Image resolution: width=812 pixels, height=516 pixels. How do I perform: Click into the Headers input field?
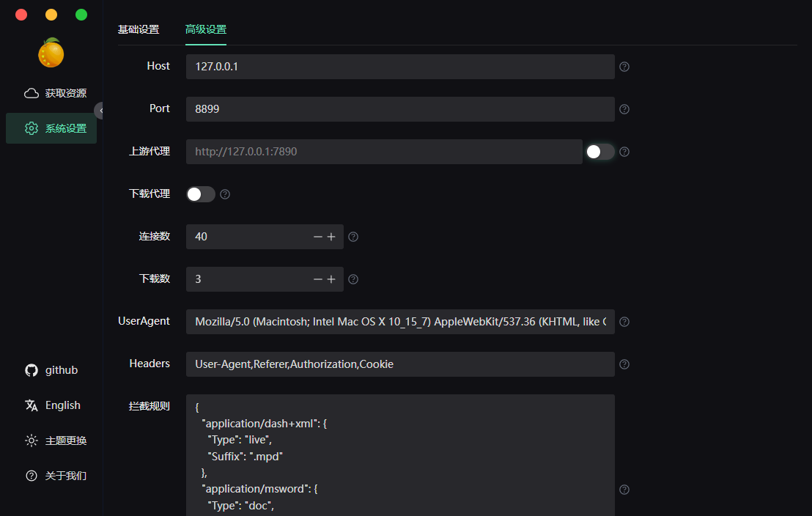pos(399,364)
